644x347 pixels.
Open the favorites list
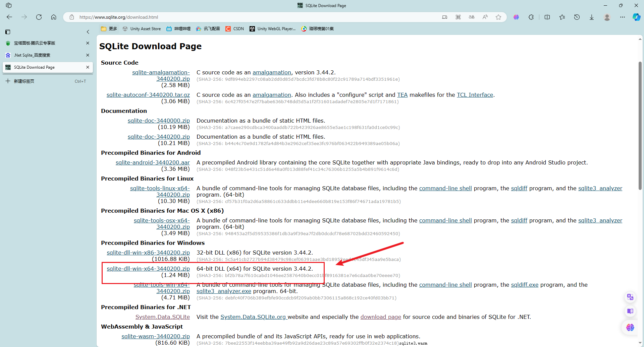pos(562,17)
